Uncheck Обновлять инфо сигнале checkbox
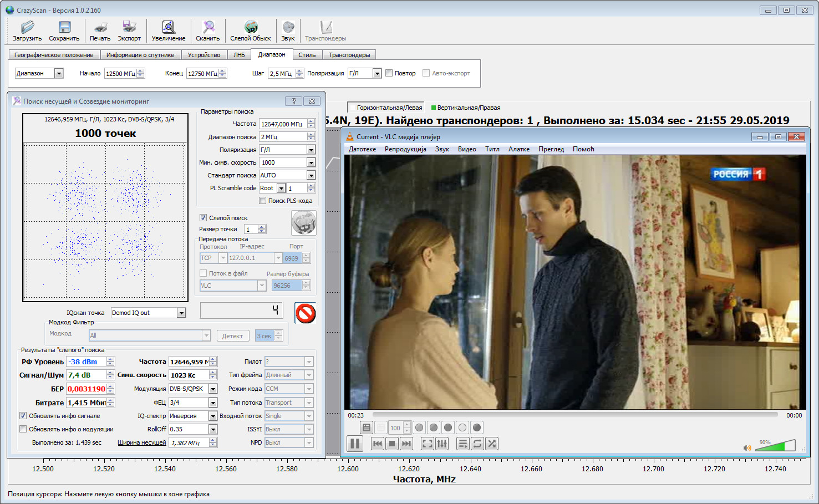Image resolution: width=819 pixels, height=504 pixels. 23,416
